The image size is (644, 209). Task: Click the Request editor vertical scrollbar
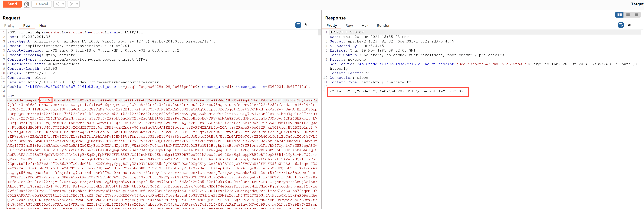pyautogui.click(x=319, y=33)
